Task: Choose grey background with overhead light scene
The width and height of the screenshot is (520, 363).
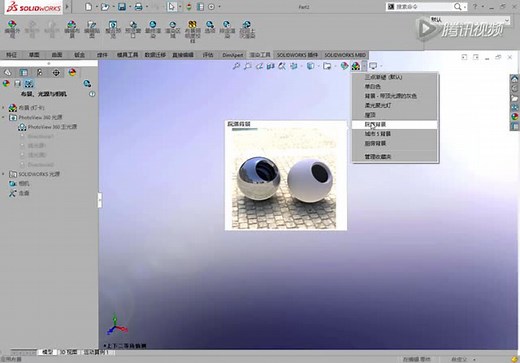Action: tap(395, 96)
